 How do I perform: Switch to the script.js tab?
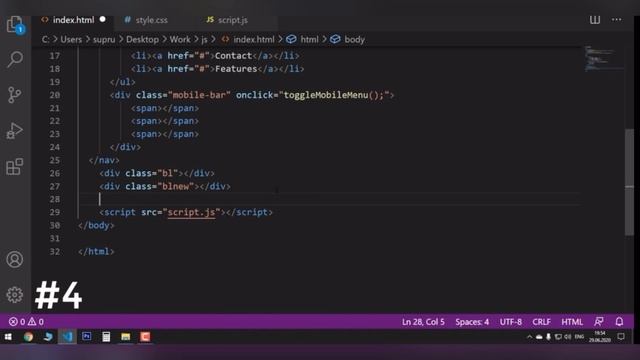coord(233,20)
